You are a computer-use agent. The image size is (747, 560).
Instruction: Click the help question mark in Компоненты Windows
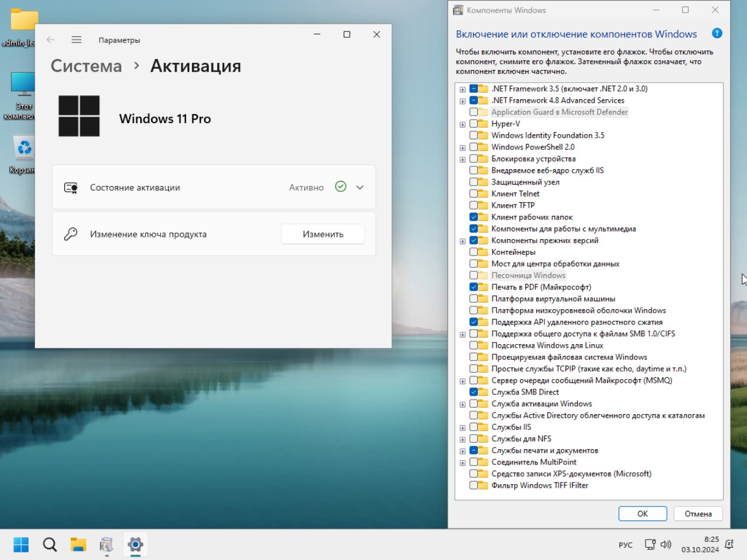[717, 33]
